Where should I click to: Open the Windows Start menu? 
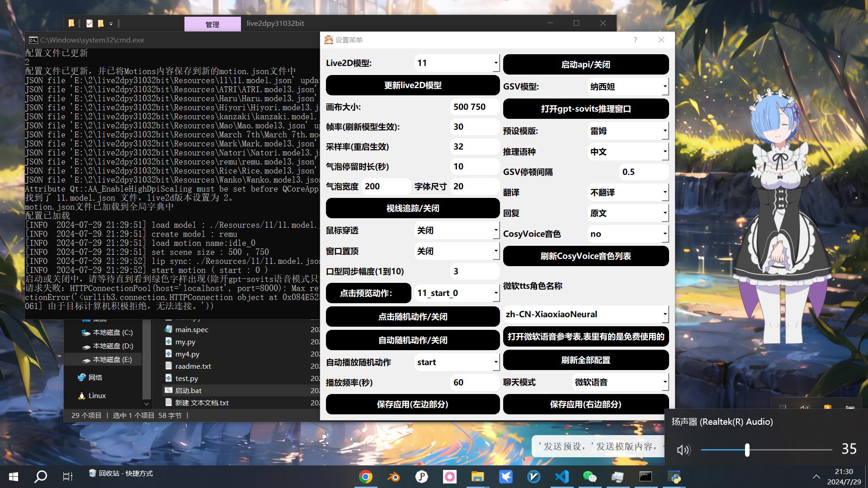[x=14, y=477]
